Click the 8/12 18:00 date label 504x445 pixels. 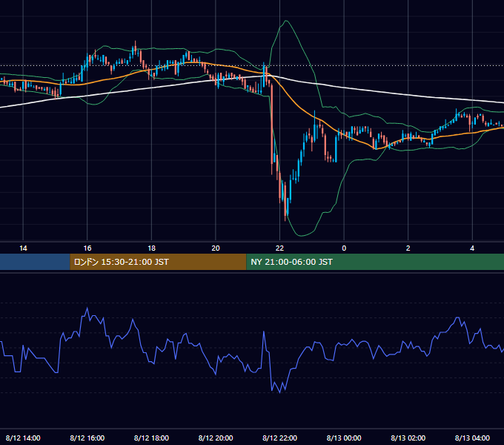(x=151, y=438)
